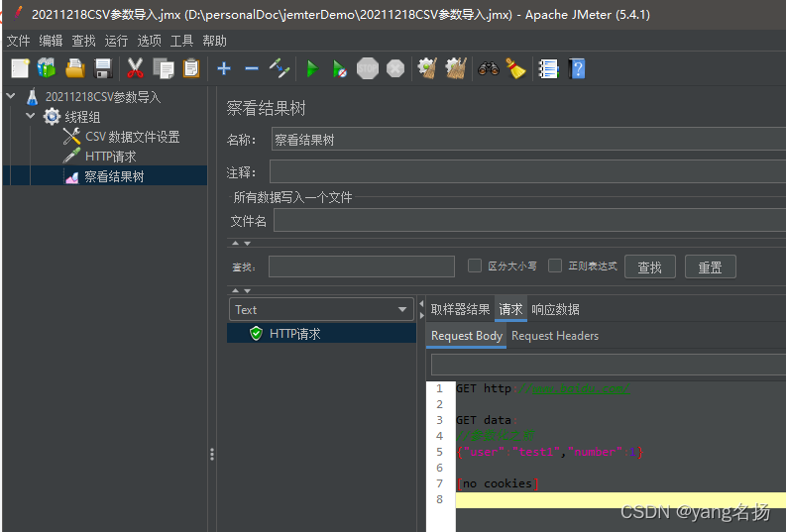
Task: Open the 运行 menu
Action: (116, 41)
